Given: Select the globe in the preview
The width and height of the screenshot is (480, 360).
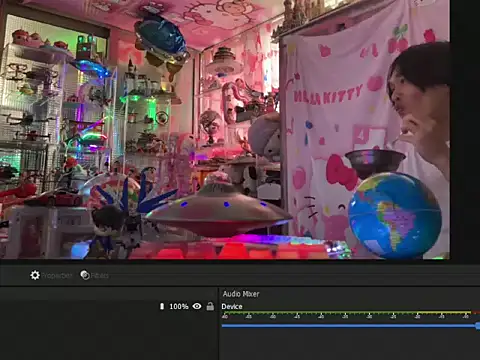Looking at the screenshot, I should pos(395,215).
